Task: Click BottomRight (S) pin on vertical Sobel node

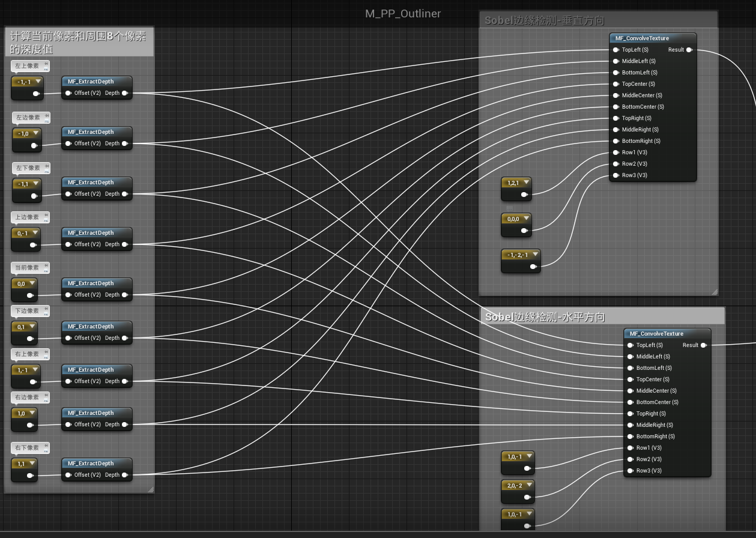Action: 615,141
